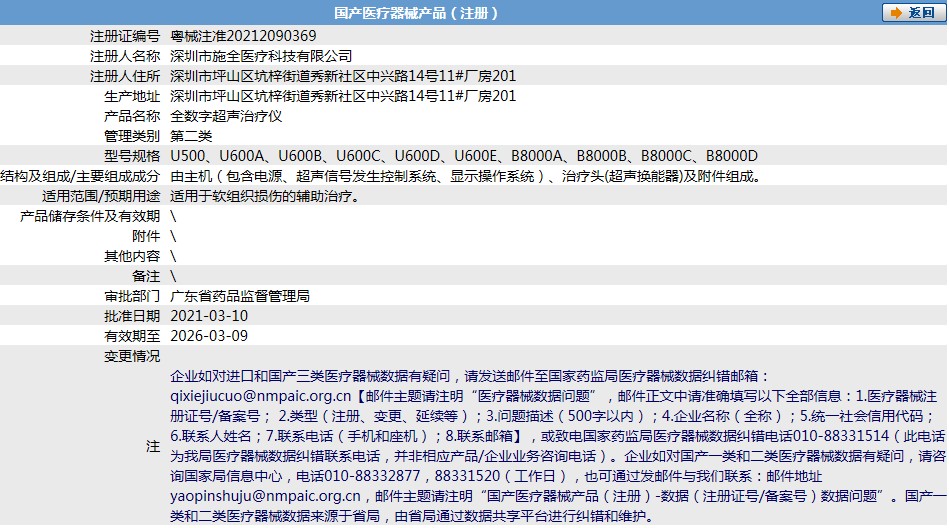Click the 管理类别 label

[x=132, y=136]
